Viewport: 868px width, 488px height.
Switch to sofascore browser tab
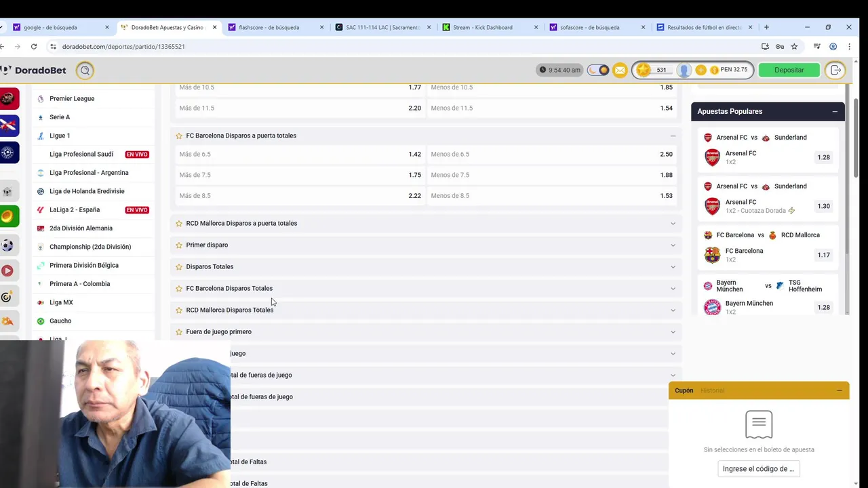[x=597, y=27]
